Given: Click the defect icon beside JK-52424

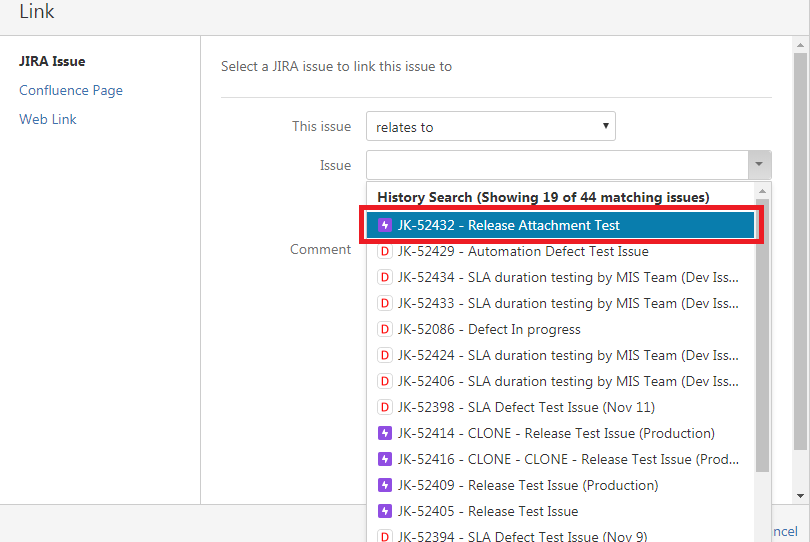Looking at the screenshot, I should tap(384, 355).
